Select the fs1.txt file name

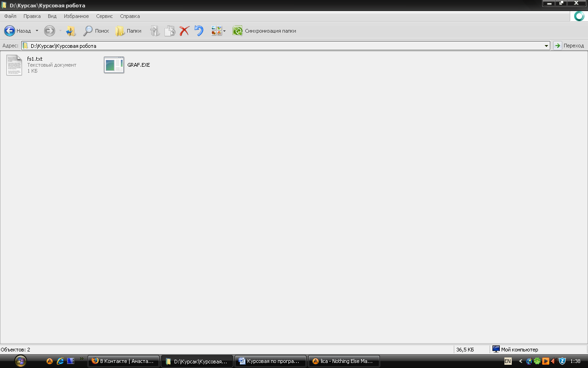click(x=35, y=59)
